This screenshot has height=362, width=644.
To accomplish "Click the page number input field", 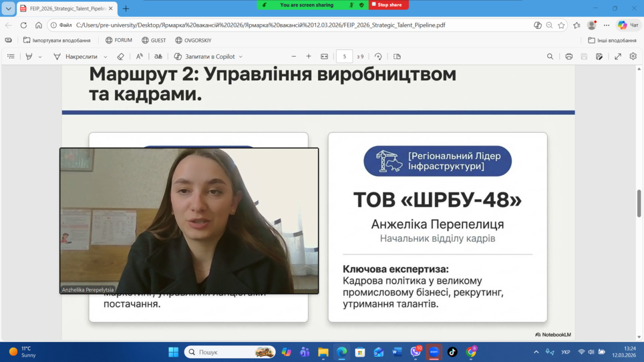I will pos(344,56).
